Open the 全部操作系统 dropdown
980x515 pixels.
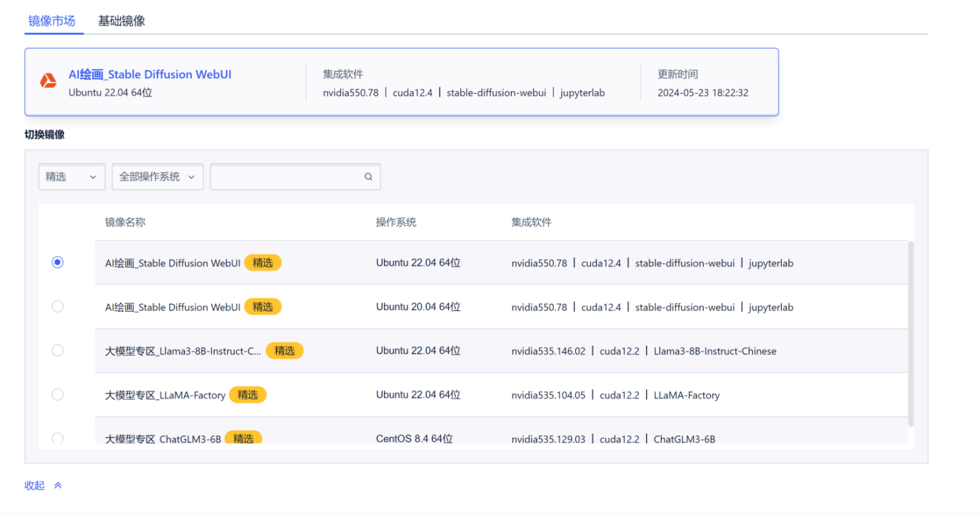158,177
